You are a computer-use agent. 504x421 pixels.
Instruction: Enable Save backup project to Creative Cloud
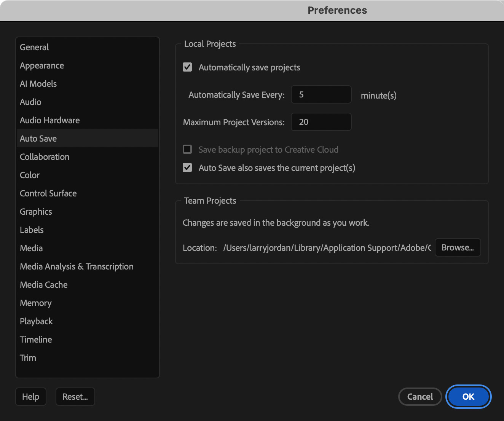[x=187, y=149]
